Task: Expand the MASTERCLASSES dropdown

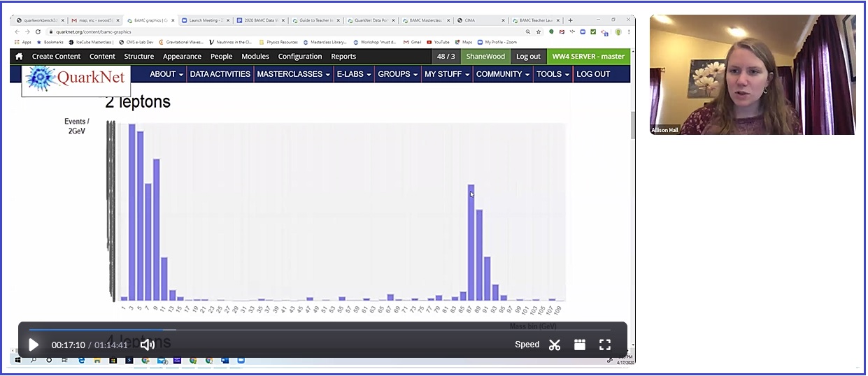Action: click(x=294, y=74)
